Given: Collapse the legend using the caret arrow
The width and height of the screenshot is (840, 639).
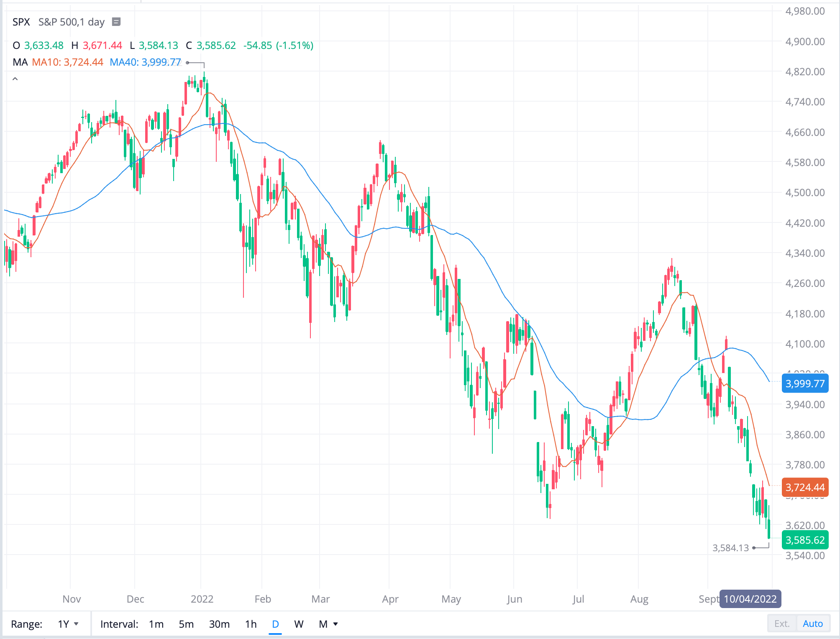Looking at the screenshot, I should (x=15, y=78).
